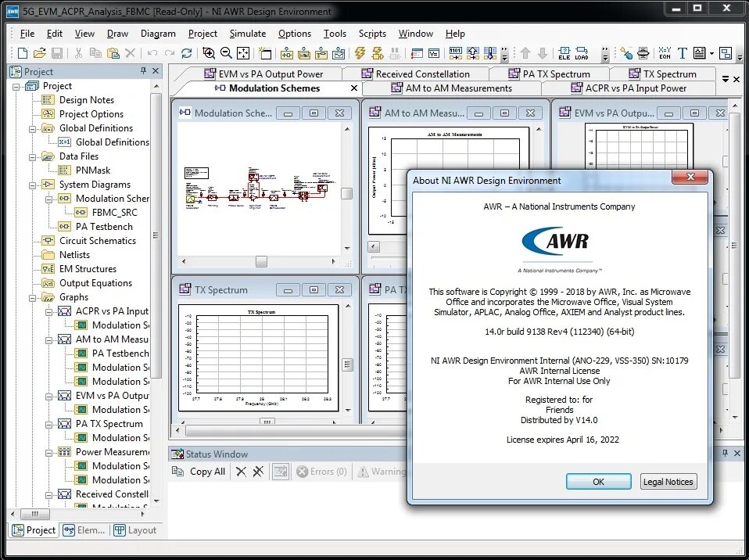Click the ELE element toolbar icon
Viewport: 749px width, 560px height.
[x=564, y=53]
